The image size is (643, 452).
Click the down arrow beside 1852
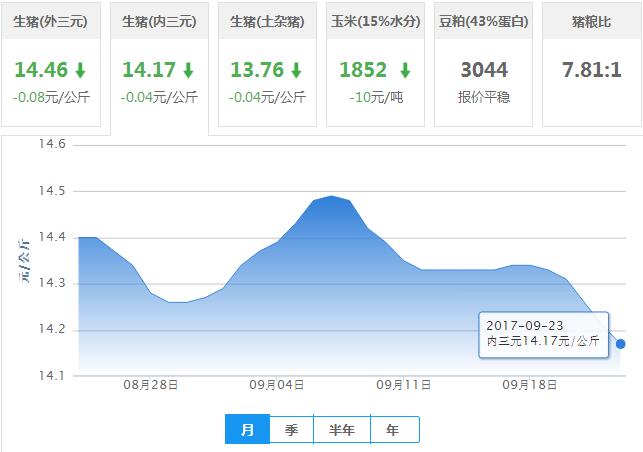405,70
